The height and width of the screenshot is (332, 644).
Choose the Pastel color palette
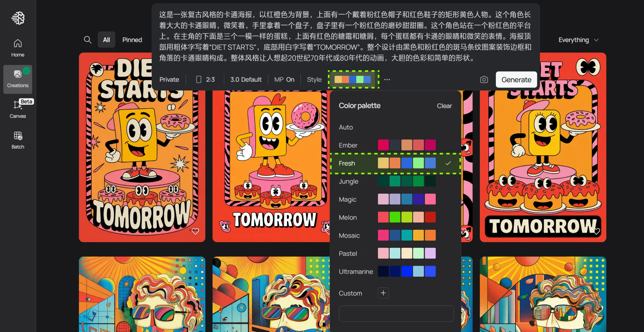coord(395,253)
